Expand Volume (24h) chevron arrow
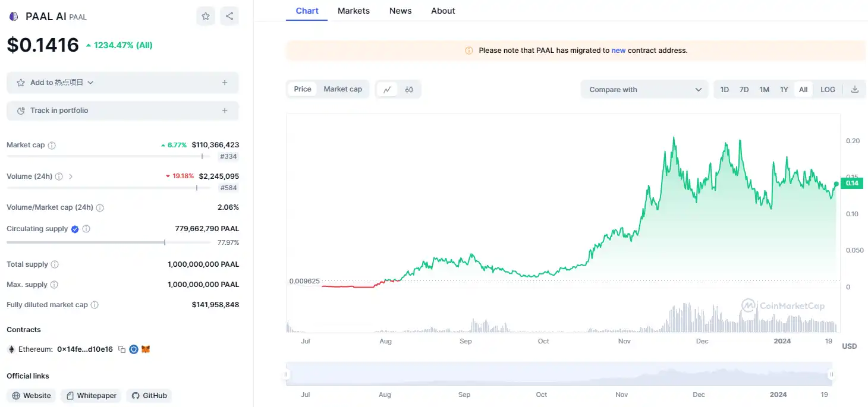This screenshot has width=868, height=407. point(71,176)
